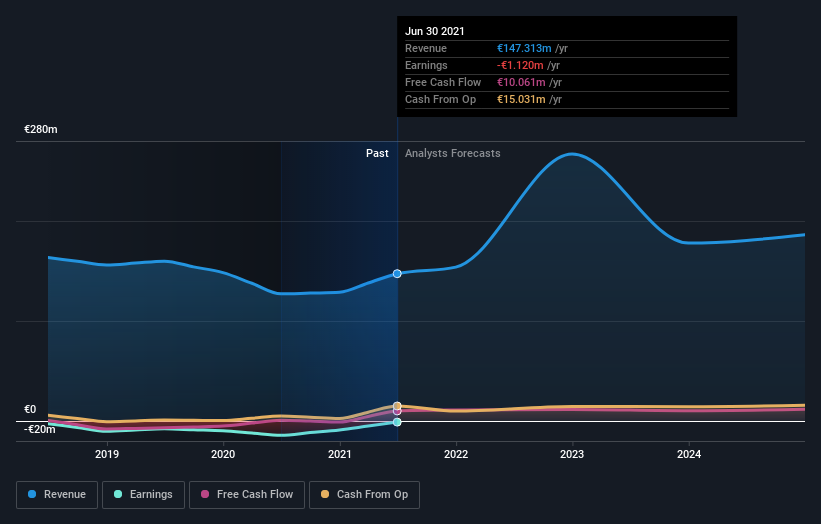
Task: Click the Jun 30 2021 tooltip date
Action: [435, 31]
